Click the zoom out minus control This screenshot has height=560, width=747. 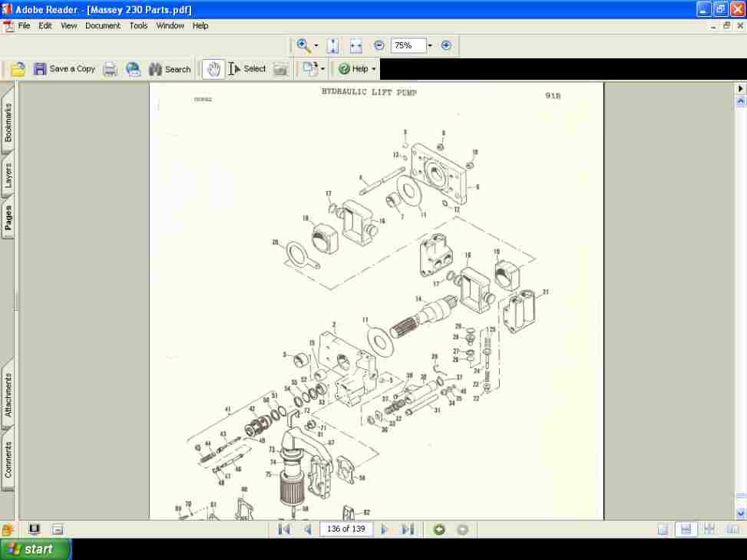pyautogui.click(x=378, y=45)
